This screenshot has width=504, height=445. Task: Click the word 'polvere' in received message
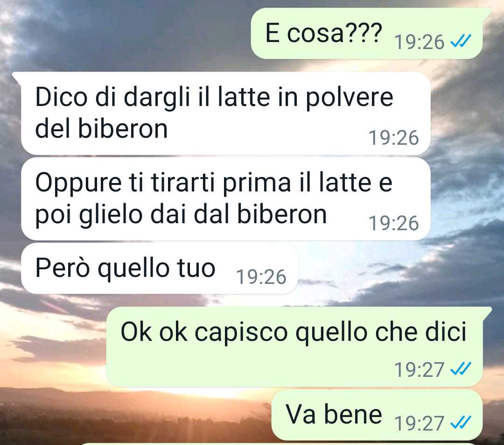coord(350,98)
